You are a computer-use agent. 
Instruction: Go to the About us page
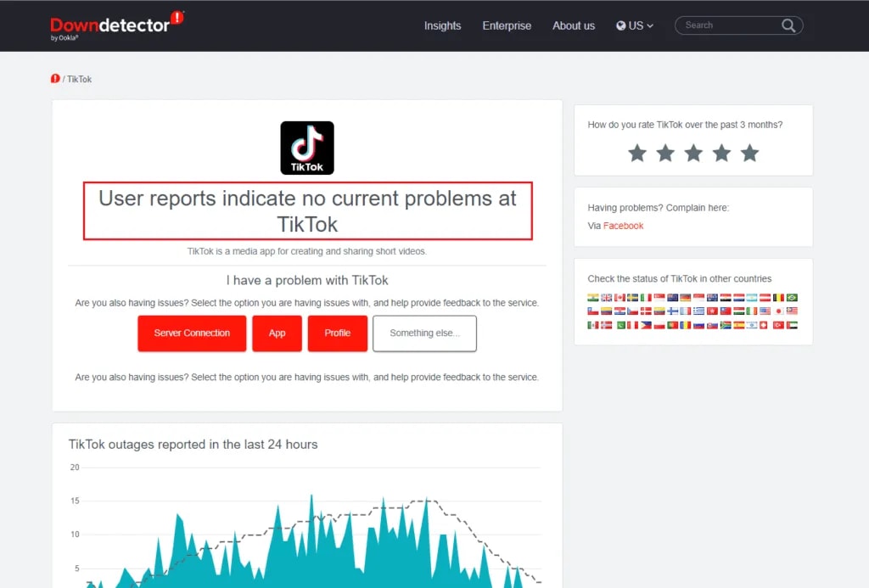574,25
